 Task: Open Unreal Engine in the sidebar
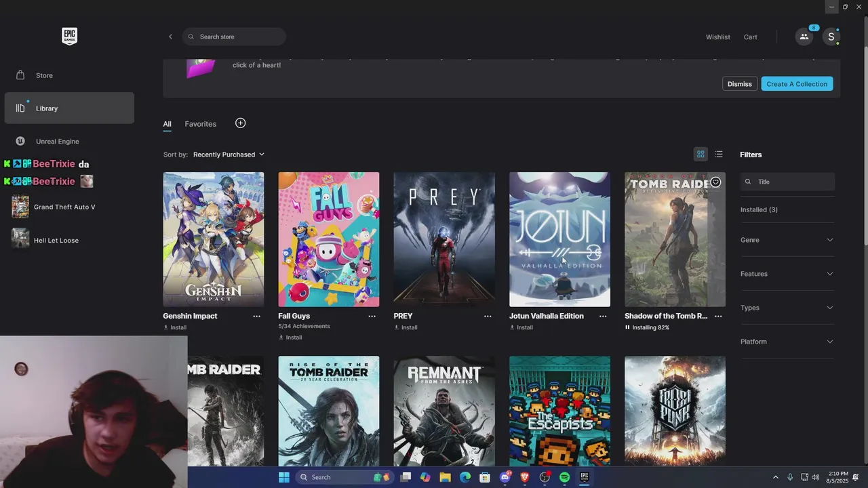pos(69,141)
